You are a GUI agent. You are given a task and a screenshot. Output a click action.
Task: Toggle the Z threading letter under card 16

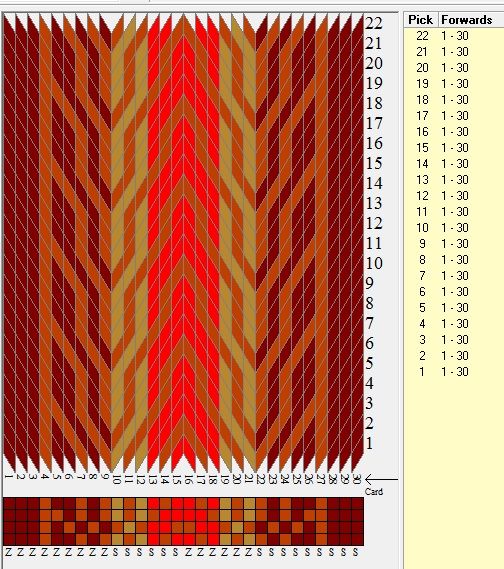[188, 552]
